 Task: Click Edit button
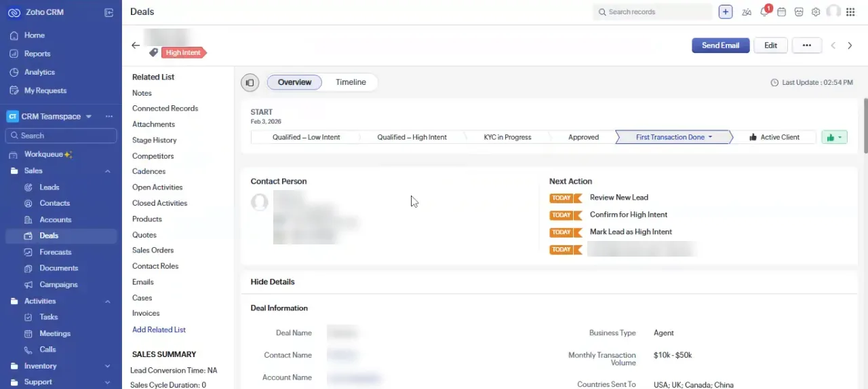click(770, 45)
